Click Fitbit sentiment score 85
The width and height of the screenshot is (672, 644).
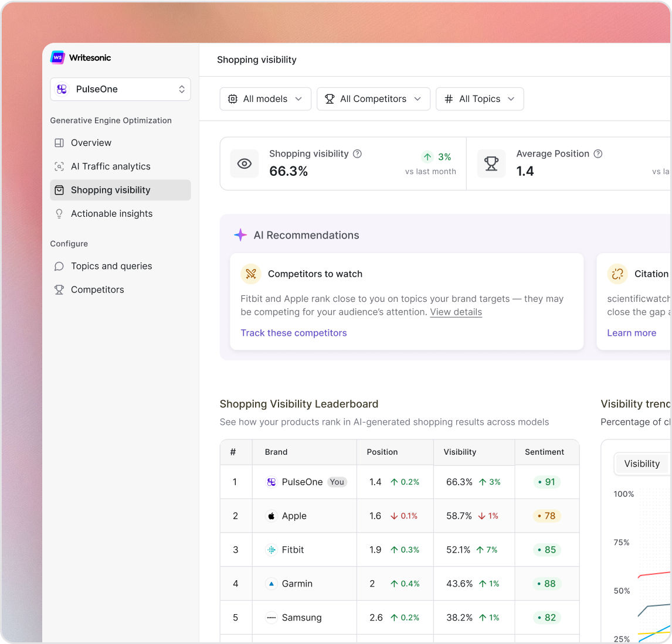[x=547, y=550]
